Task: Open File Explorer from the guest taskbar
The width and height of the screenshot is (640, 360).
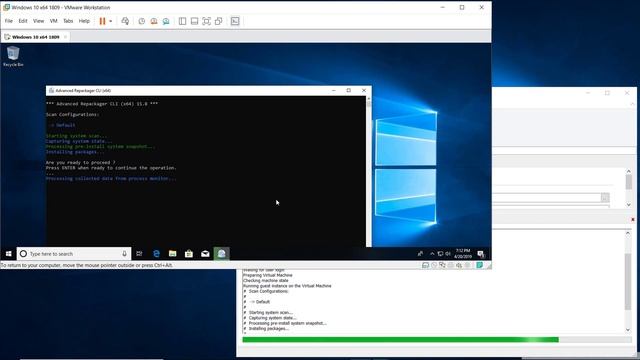Action: point(173,253)
